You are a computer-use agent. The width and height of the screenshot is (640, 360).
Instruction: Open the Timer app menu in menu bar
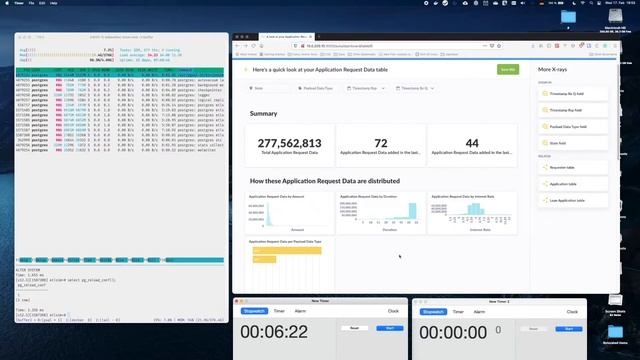click(19, 3)
